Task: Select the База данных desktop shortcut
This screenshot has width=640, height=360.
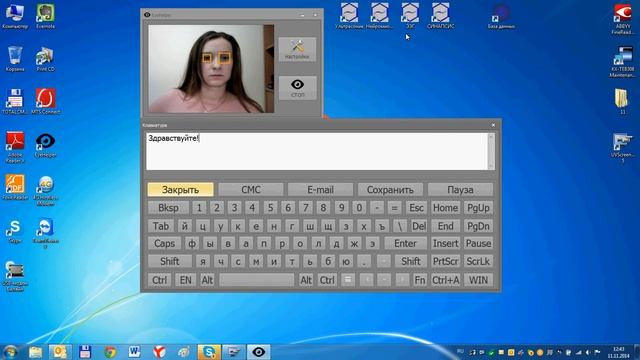Action: [501, 16]
